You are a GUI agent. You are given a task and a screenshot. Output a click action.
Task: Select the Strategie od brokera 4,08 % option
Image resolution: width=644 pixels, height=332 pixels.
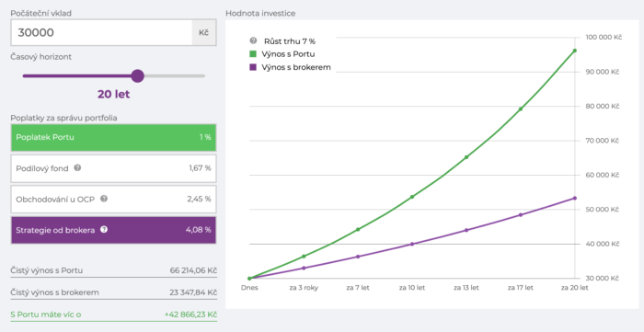113,230
